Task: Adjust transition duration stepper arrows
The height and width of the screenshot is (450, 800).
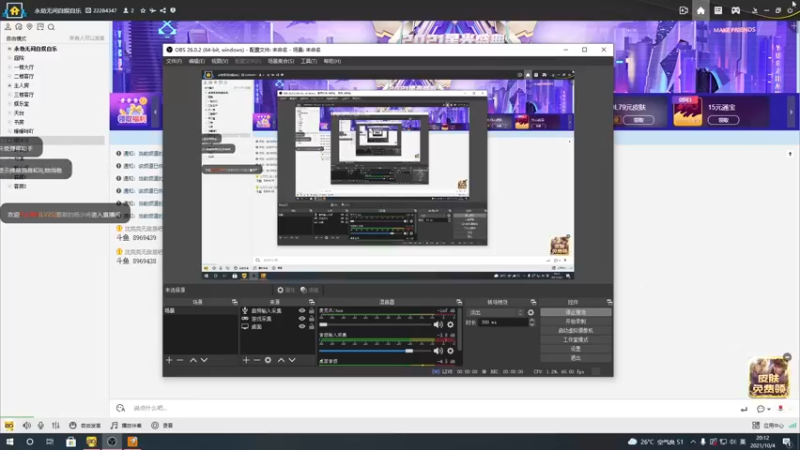Action: click(532, 322)
